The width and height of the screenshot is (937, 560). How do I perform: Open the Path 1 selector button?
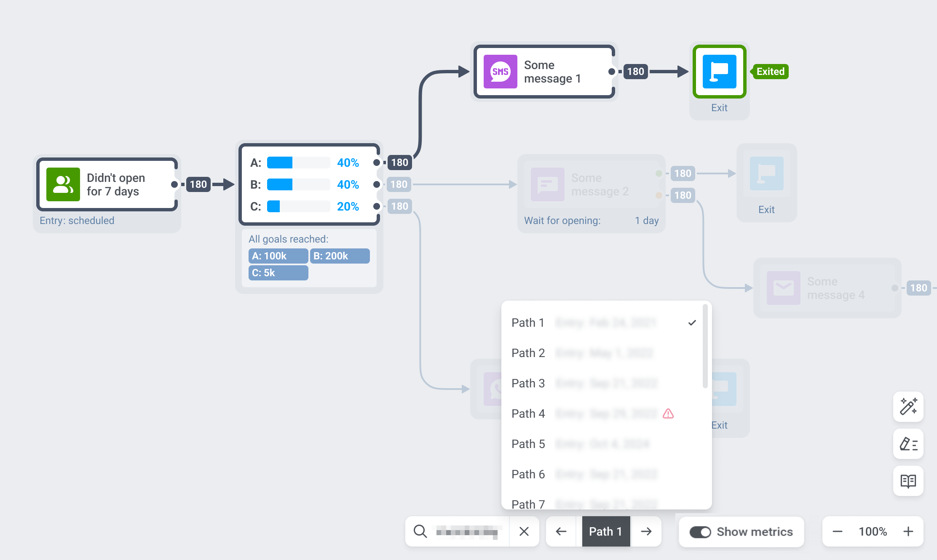606,531
